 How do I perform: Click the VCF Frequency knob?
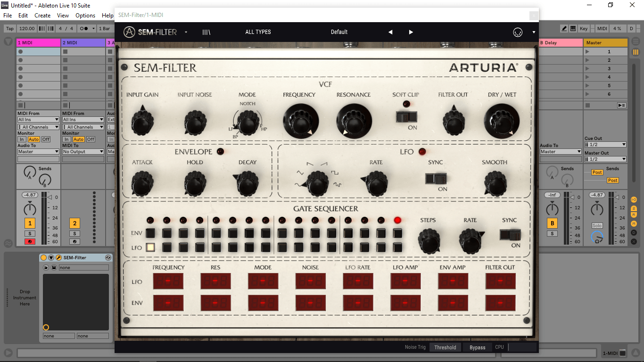pos(301,121)
